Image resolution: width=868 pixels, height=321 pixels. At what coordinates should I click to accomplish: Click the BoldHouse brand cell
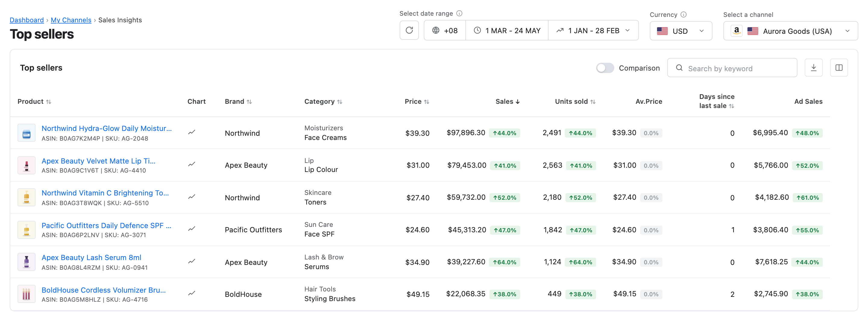(243, 294)
